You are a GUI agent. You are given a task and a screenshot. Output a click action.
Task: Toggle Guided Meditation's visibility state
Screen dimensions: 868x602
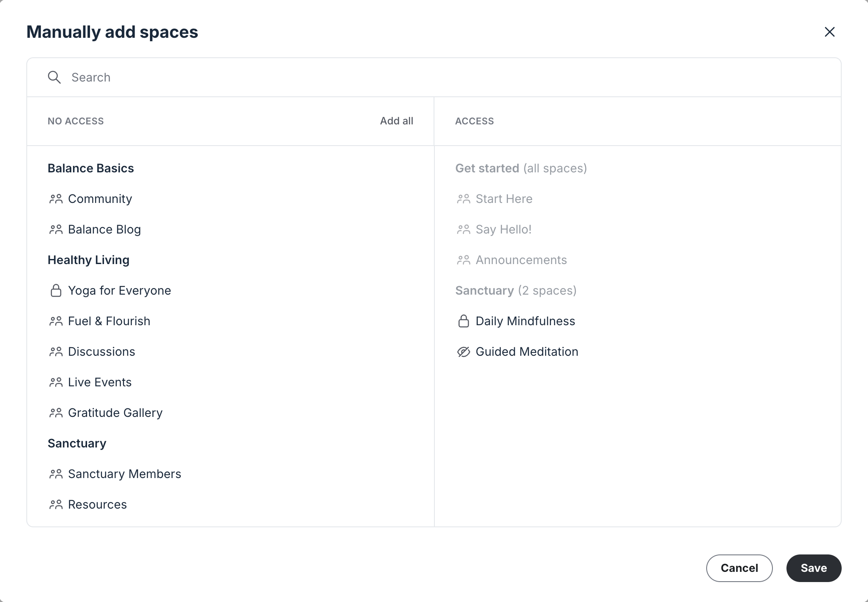click(x=527, y=352)
